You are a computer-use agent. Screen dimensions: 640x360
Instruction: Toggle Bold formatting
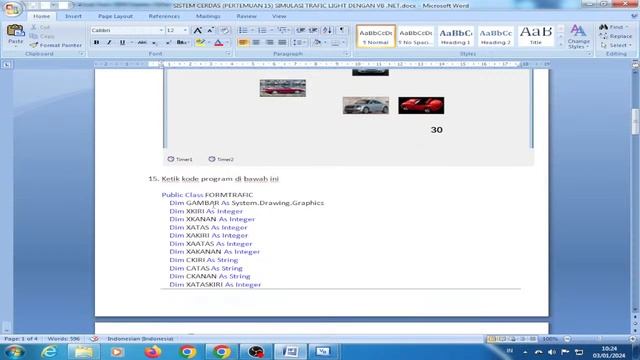(96, 42)
